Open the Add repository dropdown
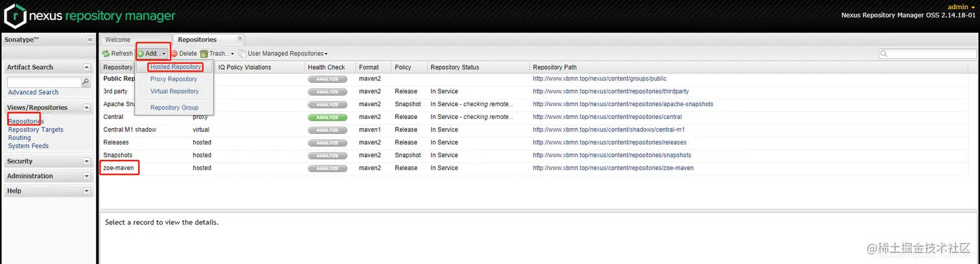The height and width of the screenshot is (264, 980). click(x=152, y=54)
